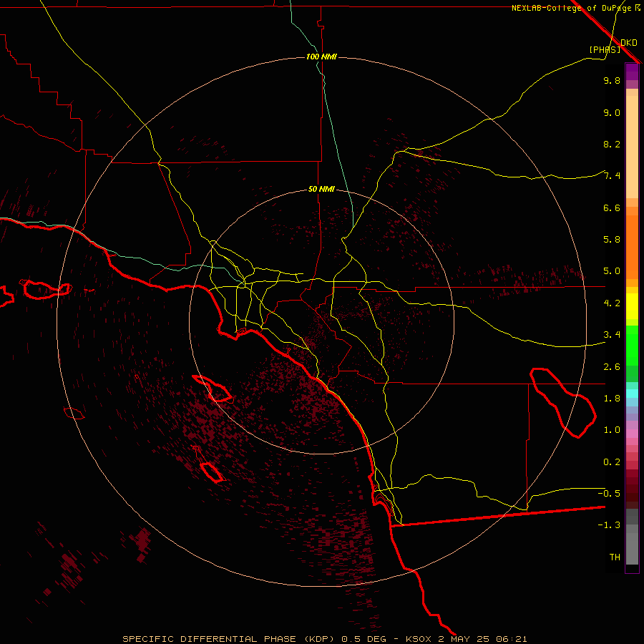Pick the peach band beside the 8.2 value
644x644 pixels.
[632, 147]
